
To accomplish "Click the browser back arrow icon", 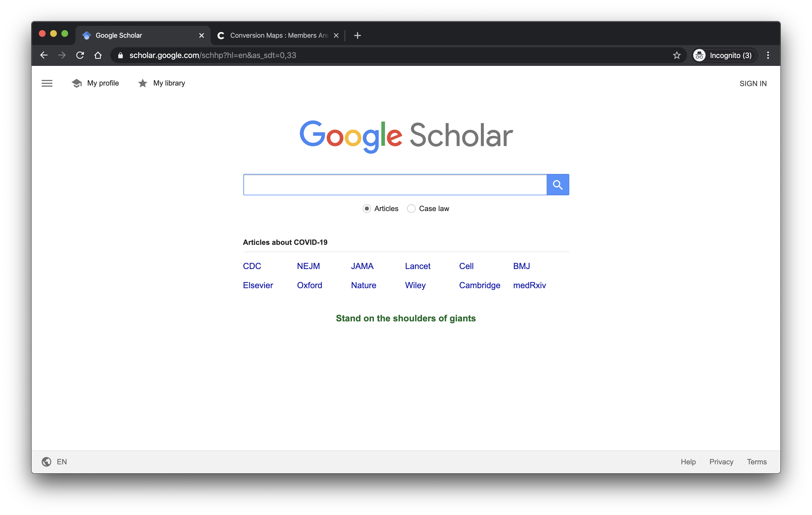I will (x=45, y=55).
